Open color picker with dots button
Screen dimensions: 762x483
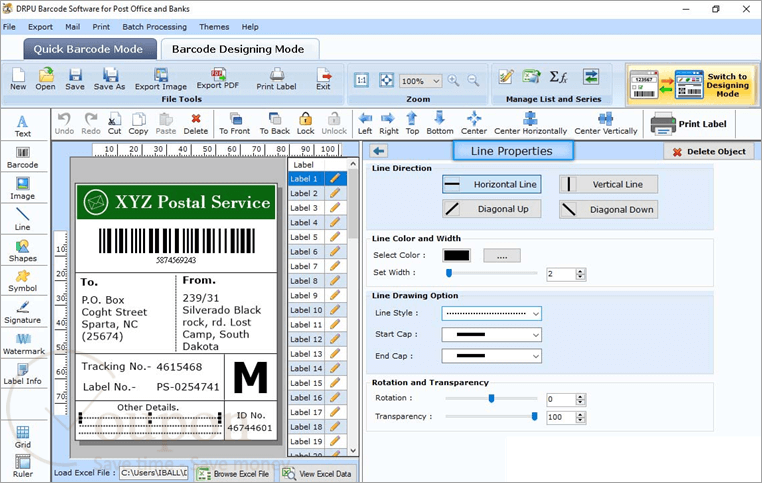pyautogui.click(x=502, y=256)
